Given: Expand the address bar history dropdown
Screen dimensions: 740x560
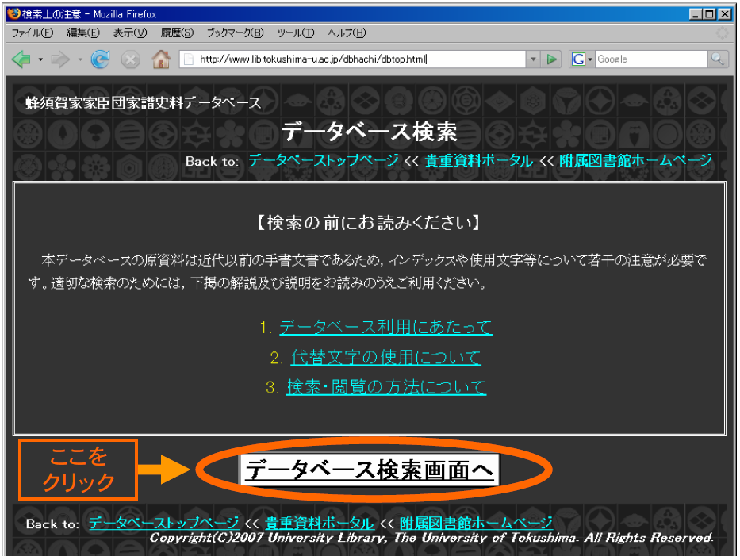Looking at the screenshot, I should [x=533, y=59].
